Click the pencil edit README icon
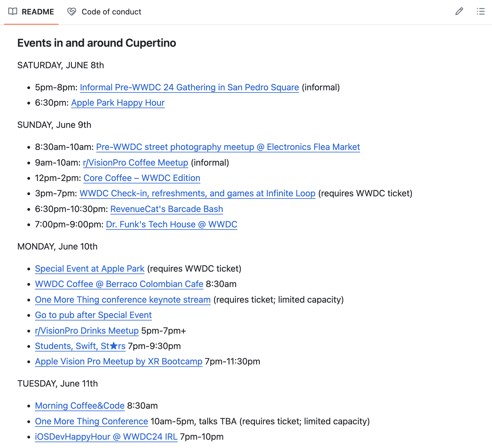 click(x=459, y=12)
